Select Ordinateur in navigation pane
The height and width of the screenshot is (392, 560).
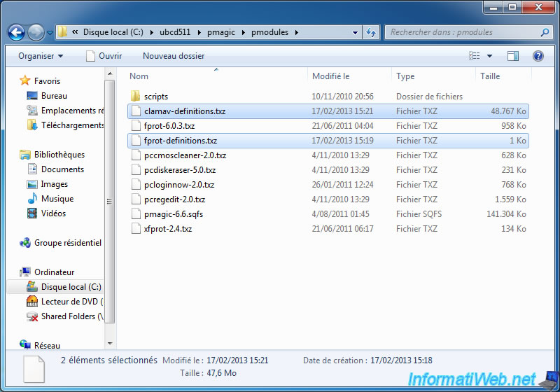click(55, 272)
